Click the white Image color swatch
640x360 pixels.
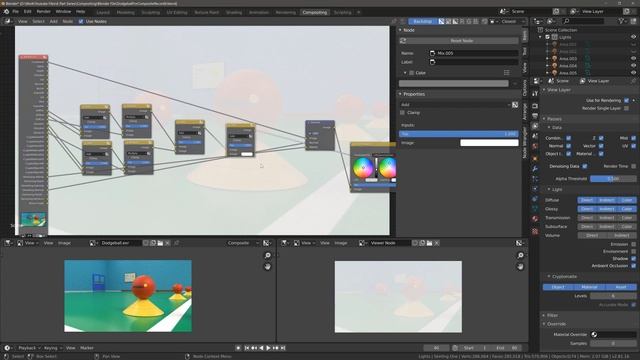pyautogui.click(x=489, y=143)
